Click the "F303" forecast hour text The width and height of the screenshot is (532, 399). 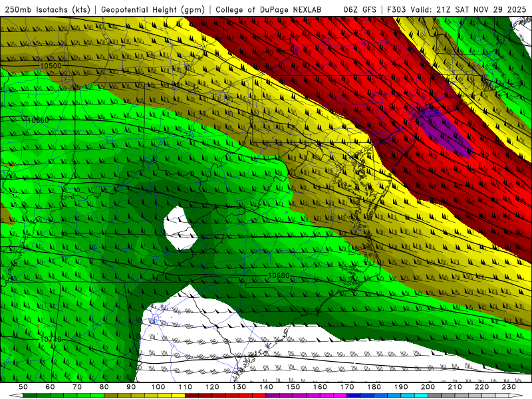396,10
